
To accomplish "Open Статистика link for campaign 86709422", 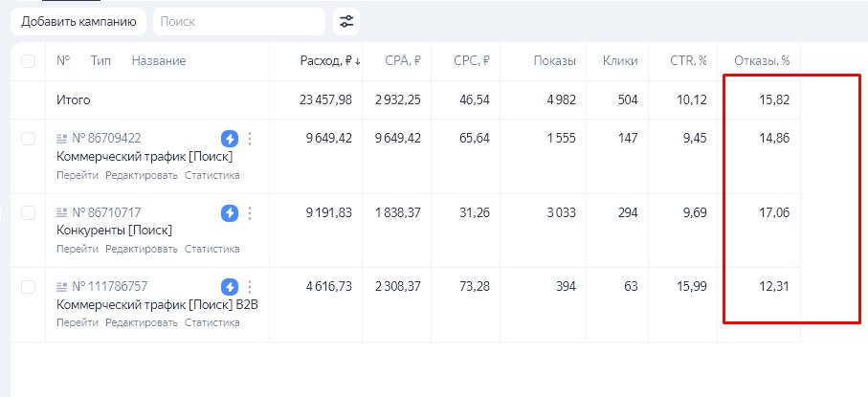I will point(211,175).
